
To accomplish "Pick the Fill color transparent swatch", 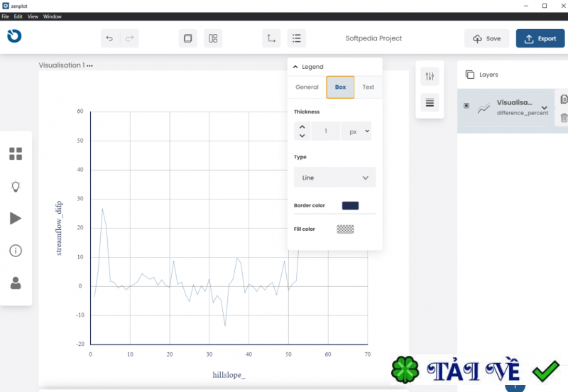I will click(x=345, y=229).
